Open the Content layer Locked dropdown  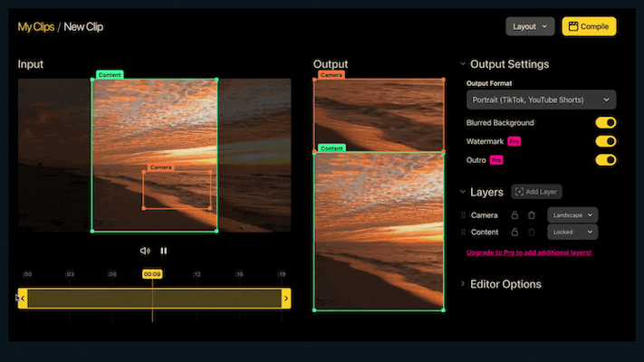(572, 232)
